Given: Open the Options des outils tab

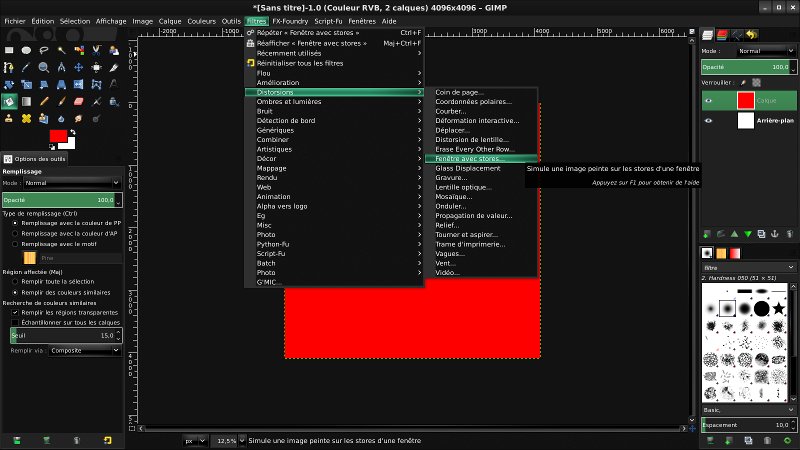Looking at the screenshot, I should 35,159.
